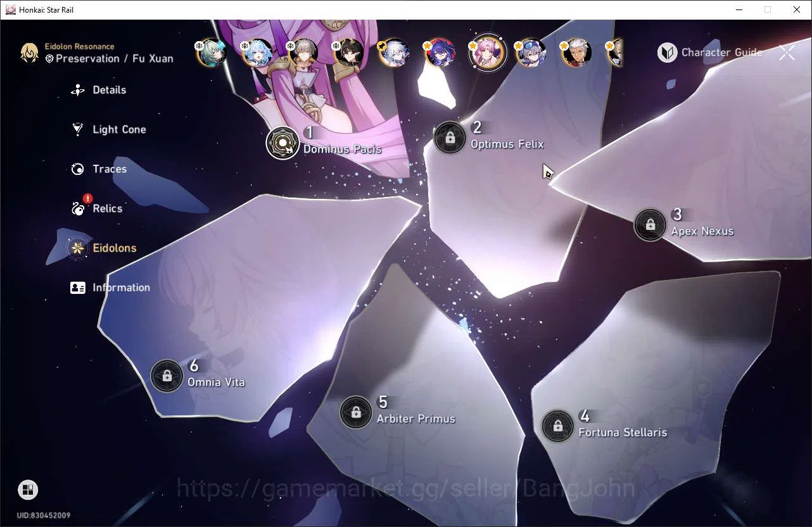Select the highlighted pink-haired Fu Xuan avatar
Screen dimensions: 812x527
click(x=487, y=52)
